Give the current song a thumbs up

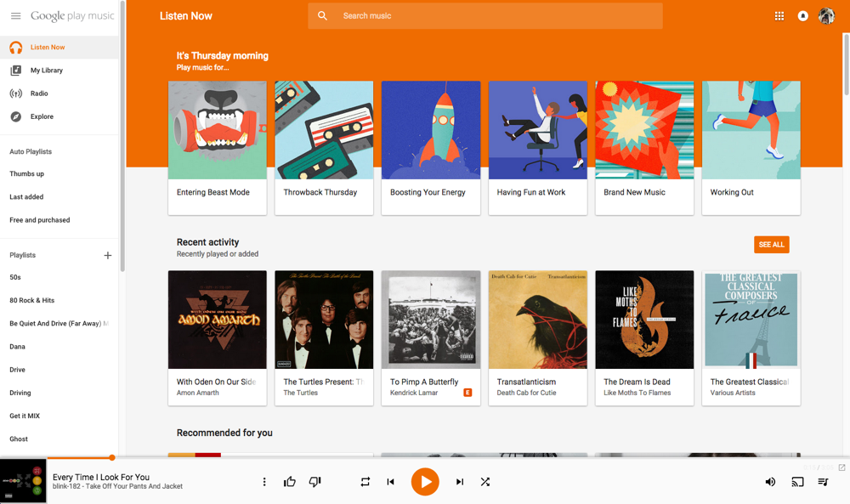290,482
